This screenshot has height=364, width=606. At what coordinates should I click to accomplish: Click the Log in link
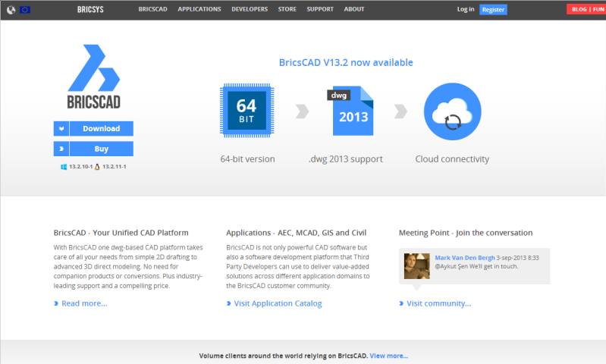click(x=466, y=10)
